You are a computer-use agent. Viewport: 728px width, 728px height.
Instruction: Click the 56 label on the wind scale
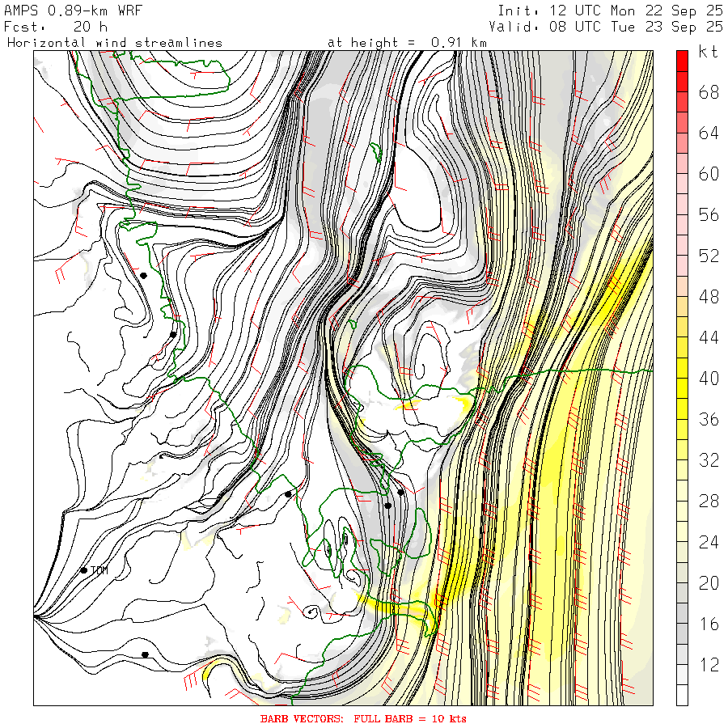(709, 215)
